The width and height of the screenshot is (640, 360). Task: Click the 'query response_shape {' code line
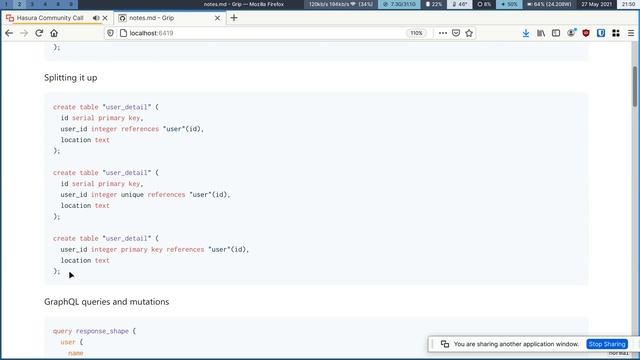point(94,331)
